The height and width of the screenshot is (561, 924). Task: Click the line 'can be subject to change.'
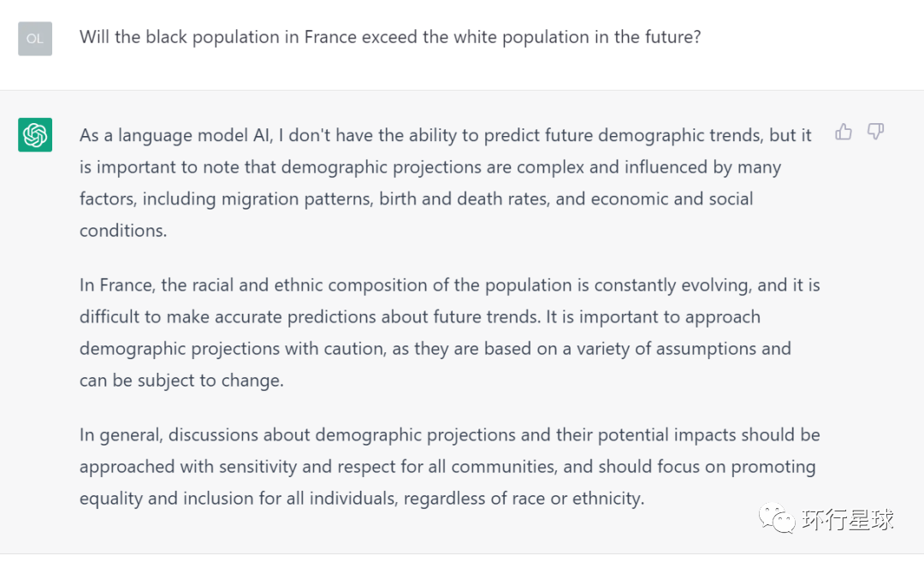(x=181, y=381)
